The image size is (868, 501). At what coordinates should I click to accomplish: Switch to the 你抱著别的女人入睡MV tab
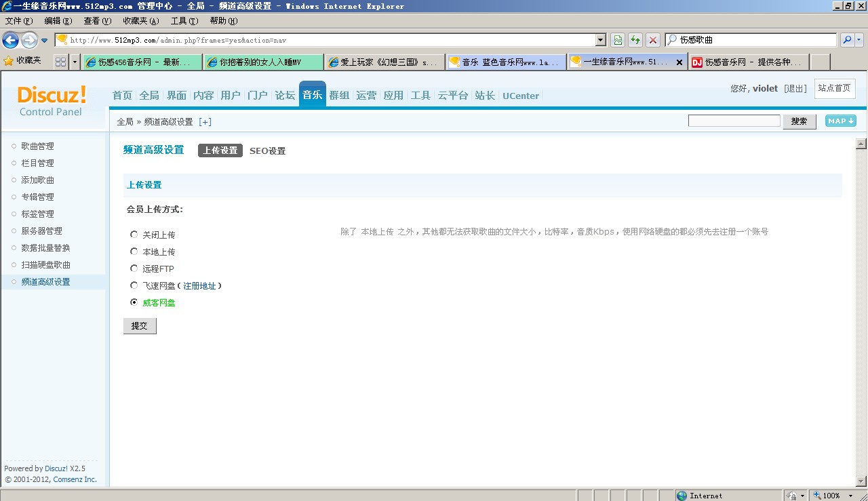[263, 62]
